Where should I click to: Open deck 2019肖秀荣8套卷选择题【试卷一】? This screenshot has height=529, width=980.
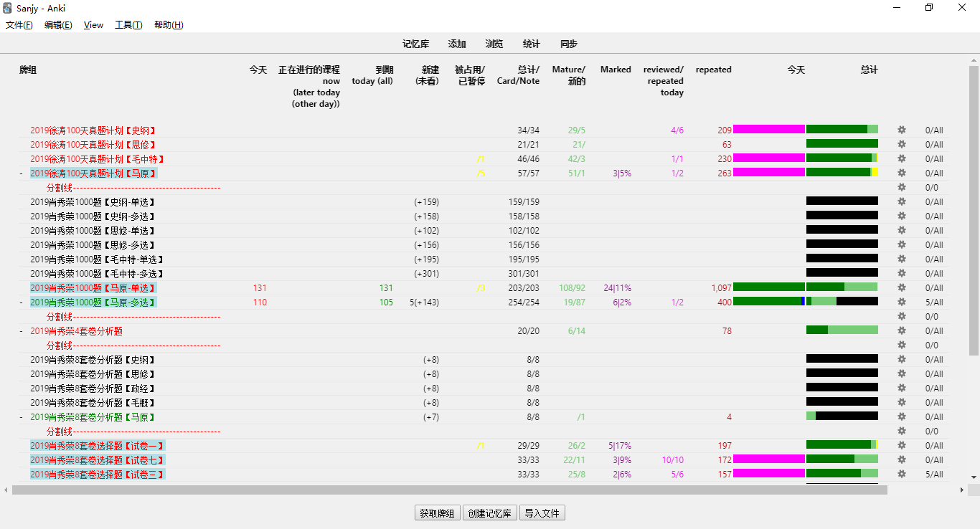[x=98, y=446]
